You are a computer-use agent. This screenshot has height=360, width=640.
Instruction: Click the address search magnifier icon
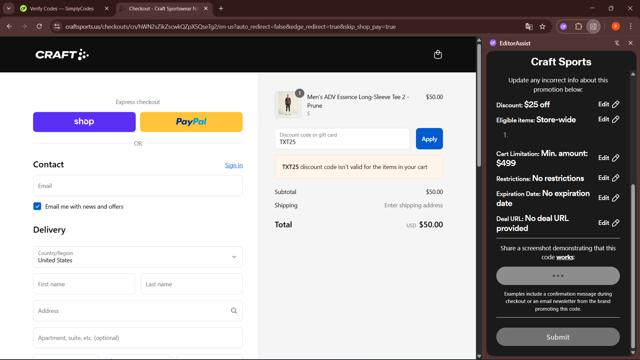point(234,311)
